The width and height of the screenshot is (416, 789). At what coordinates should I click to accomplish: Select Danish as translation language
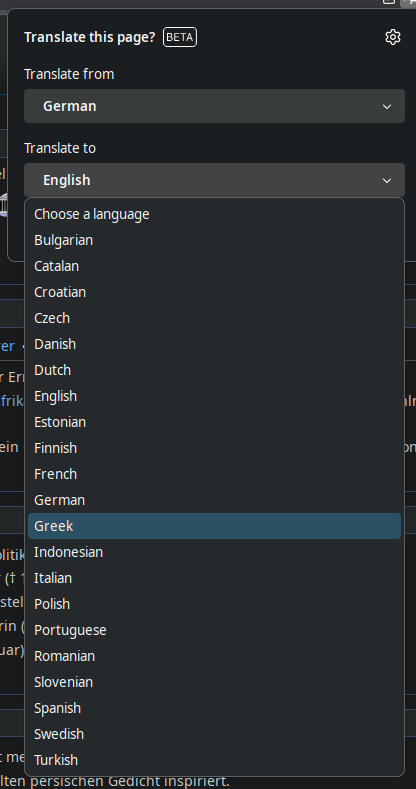click(x=214, y=344)
